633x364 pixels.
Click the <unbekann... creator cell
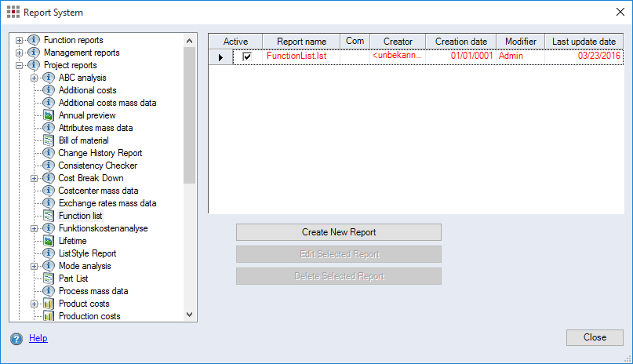coord(398,56)
